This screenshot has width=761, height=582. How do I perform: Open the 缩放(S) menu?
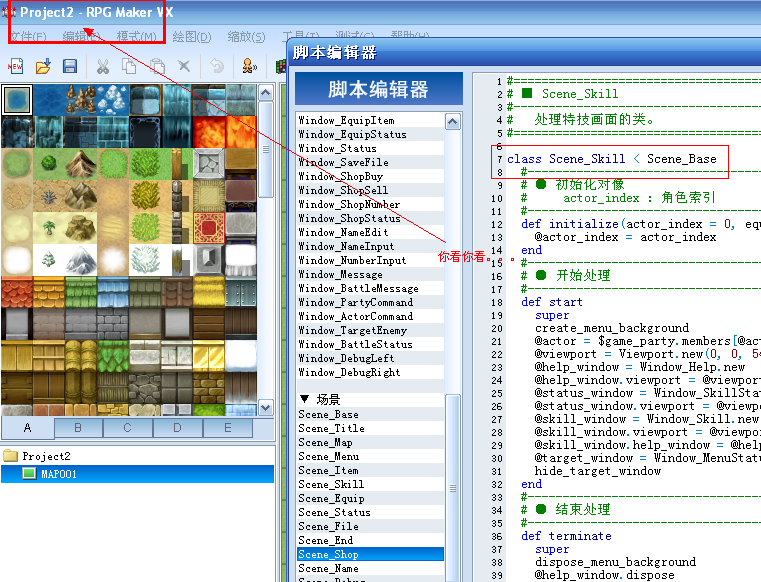(x=247, y=37)
